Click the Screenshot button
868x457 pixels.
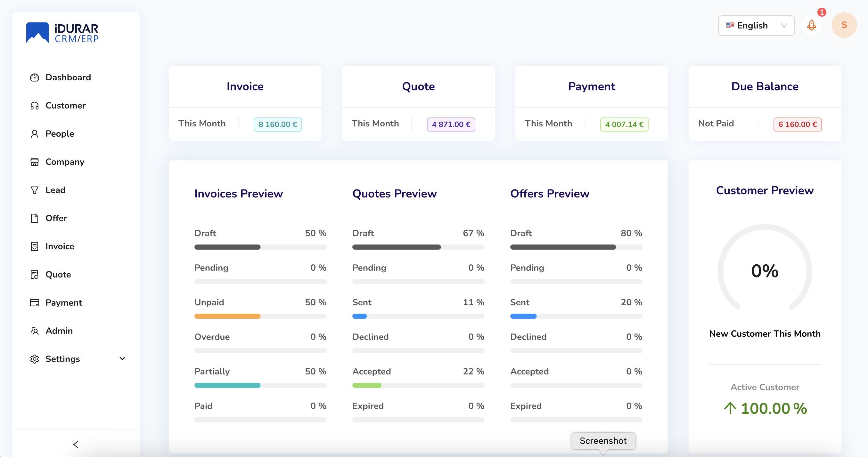click(603, 441)
